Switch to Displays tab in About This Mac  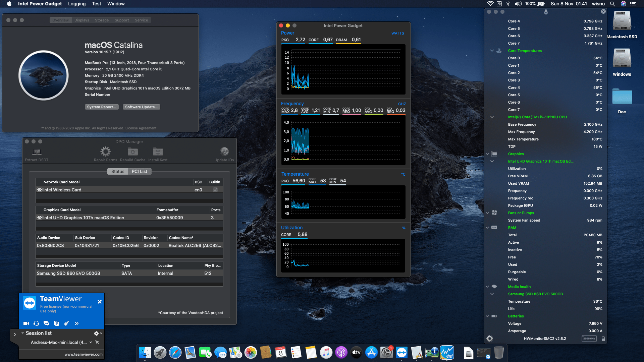(82, 20)
